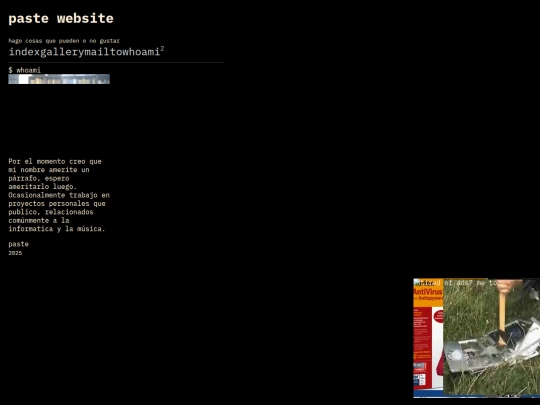Click the "2025" footer year
This screenshot has width=540, height=405.
click(15, 253)
